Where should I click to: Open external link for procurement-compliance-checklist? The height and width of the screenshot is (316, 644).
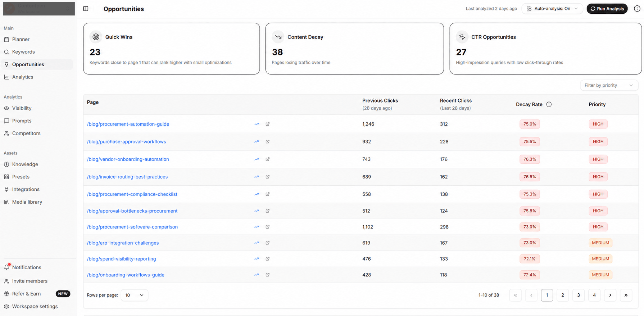268,194
